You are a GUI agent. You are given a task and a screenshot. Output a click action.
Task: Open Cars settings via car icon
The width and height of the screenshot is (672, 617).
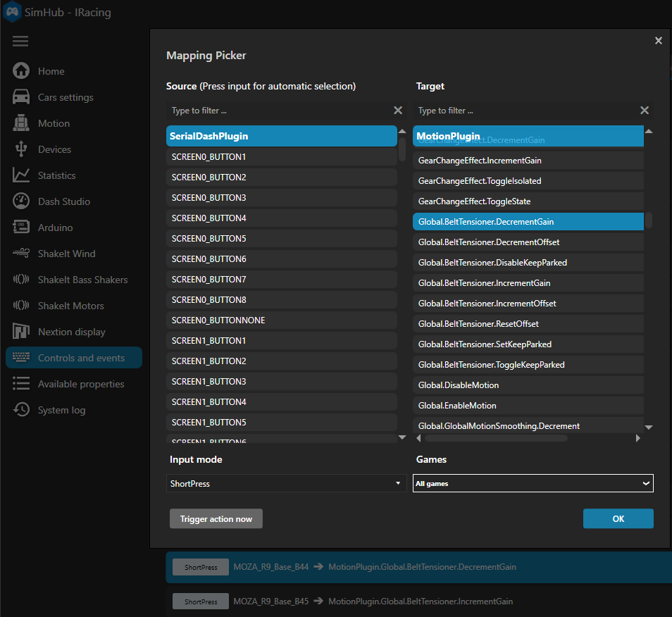coord(21,97)
